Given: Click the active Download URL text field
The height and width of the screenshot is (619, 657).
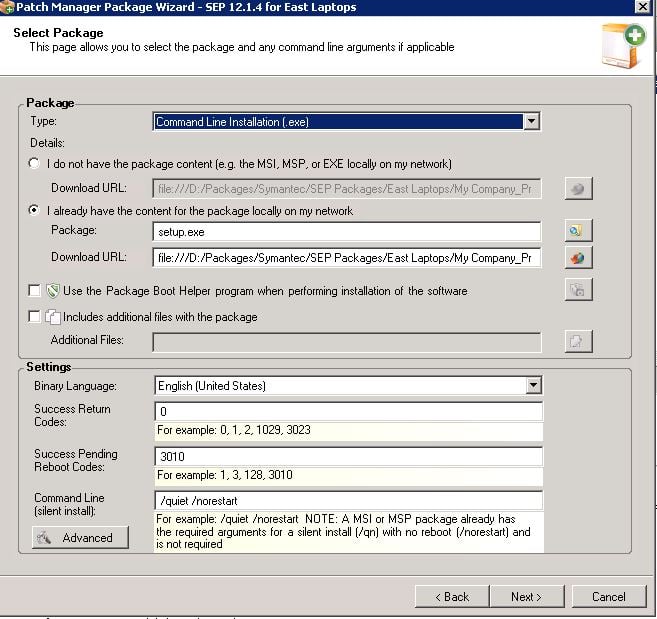Looking at the screenshot, I should click(347, 258).
